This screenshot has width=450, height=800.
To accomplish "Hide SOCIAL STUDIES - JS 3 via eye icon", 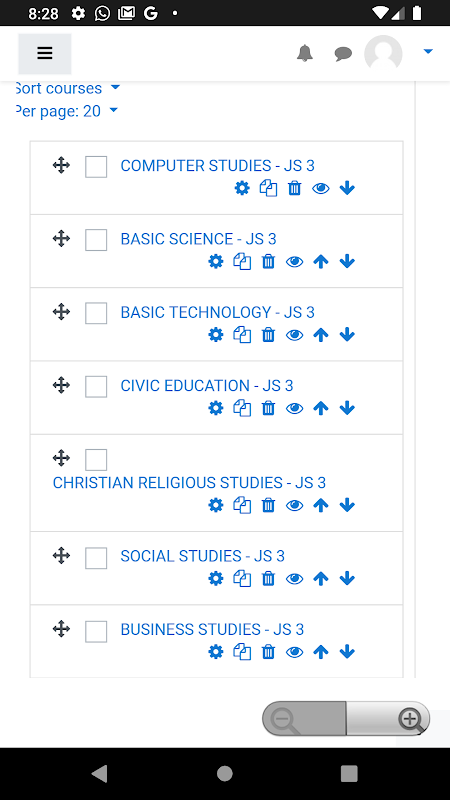I will click(294, 579).
